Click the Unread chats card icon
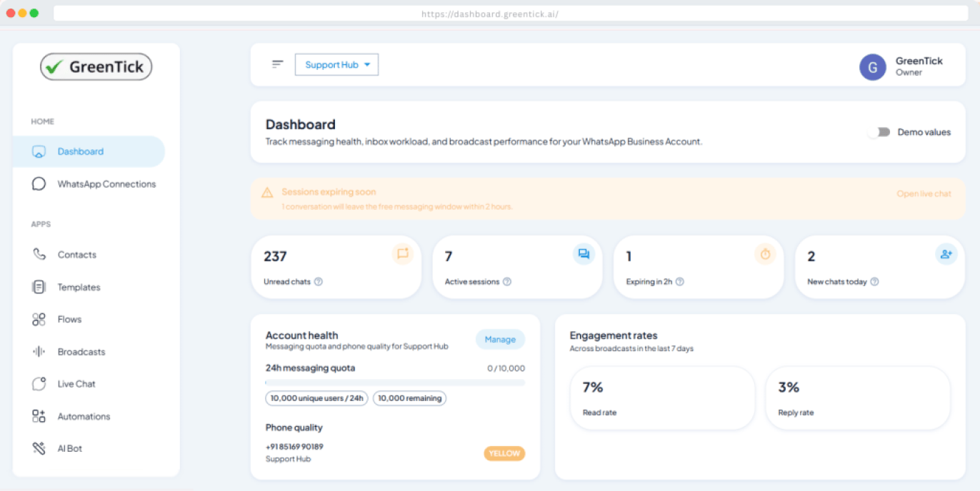The image size is (980, 491). coord(403,253)
